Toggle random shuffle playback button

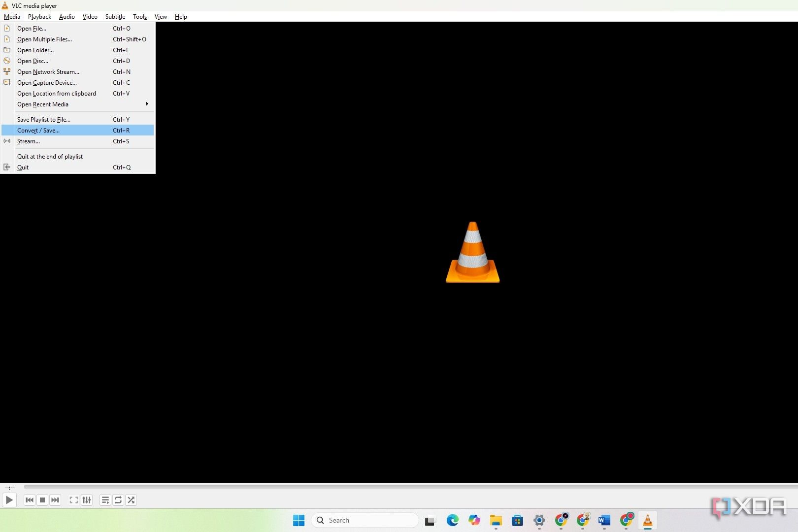click(131, 500)
